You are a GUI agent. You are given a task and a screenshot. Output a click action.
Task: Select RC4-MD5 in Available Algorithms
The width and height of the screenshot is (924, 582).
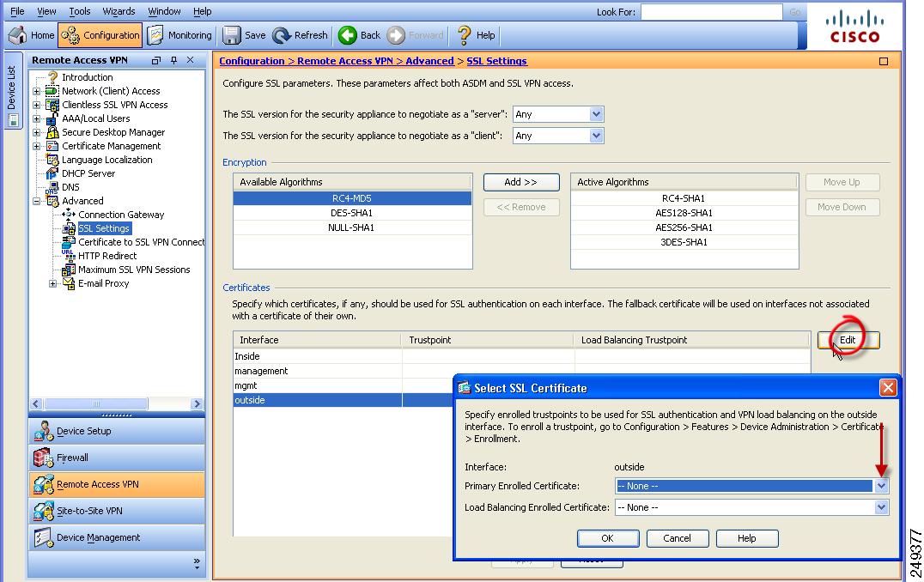tap(352, 198)
